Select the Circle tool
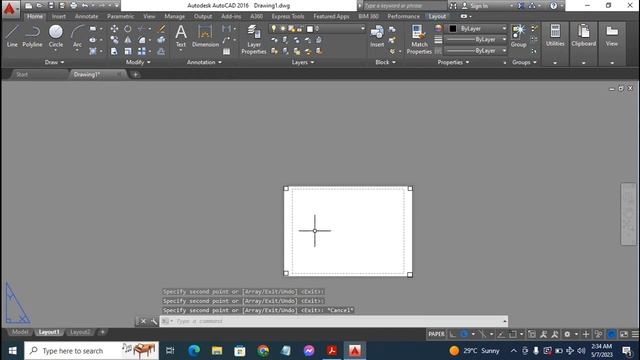The width and height of the screenshot is (640, 360). click(56, 36)
